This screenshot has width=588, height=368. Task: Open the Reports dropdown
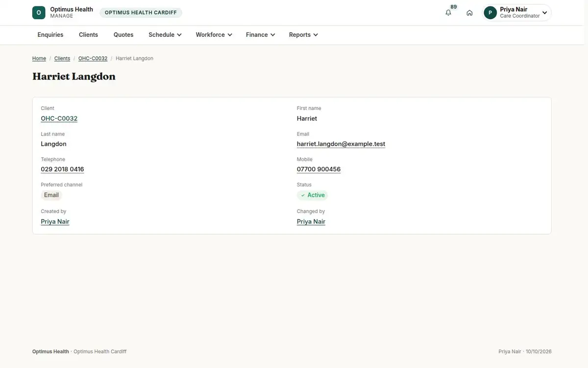coord(303,35)
